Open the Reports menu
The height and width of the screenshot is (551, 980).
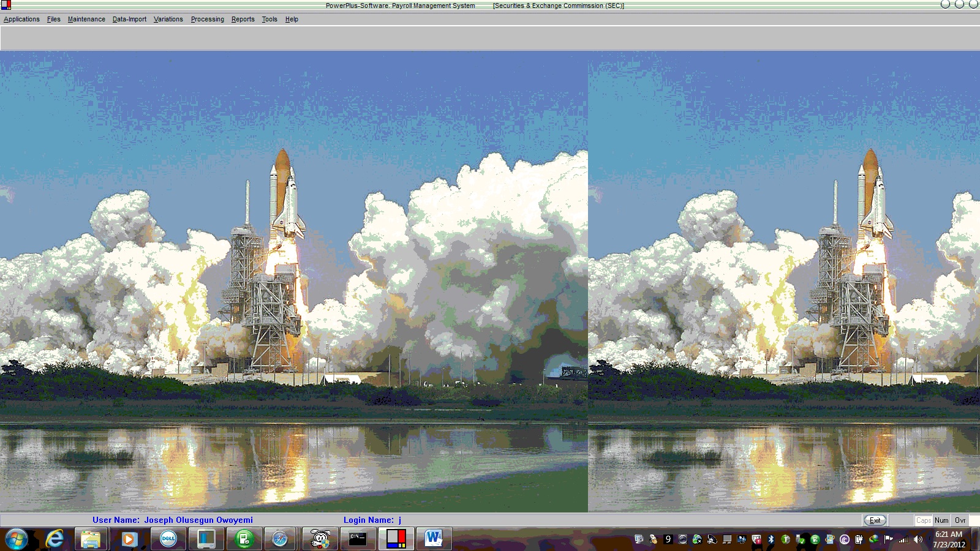tap(243, 19)
